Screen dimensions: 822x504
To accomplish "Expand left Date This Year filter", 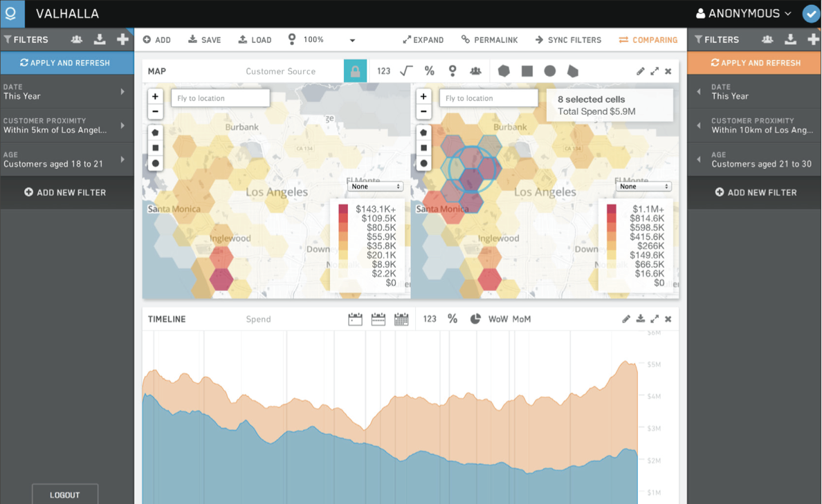I will click(x=66, y=92).
